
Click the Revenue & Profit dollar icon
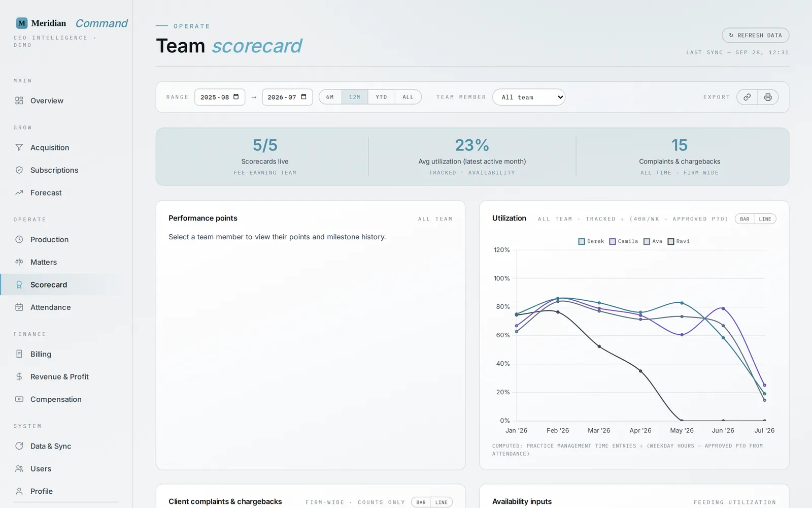pos(19,376)
